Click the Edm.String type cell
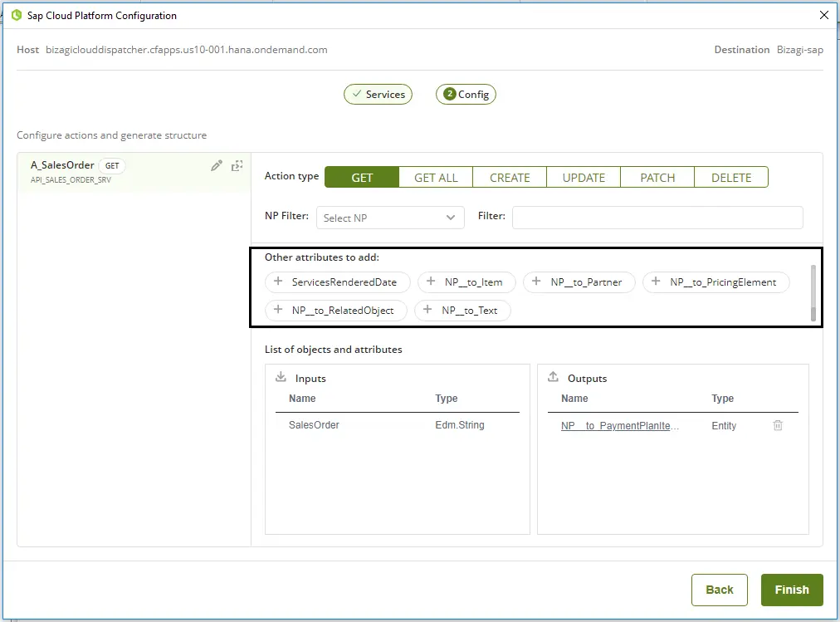Screen dimensions: 840x622 click(x=460, y=425)
